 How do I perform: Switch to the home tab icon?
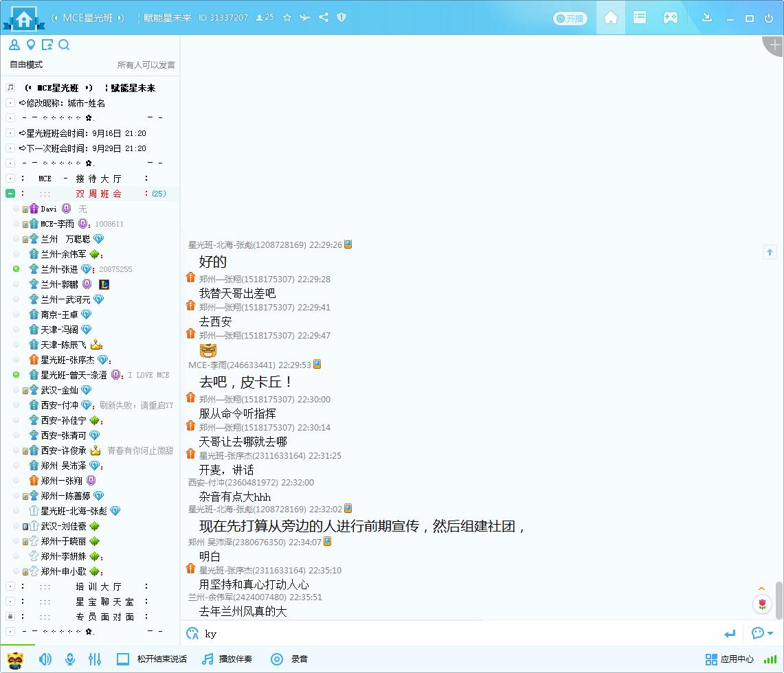610,18
